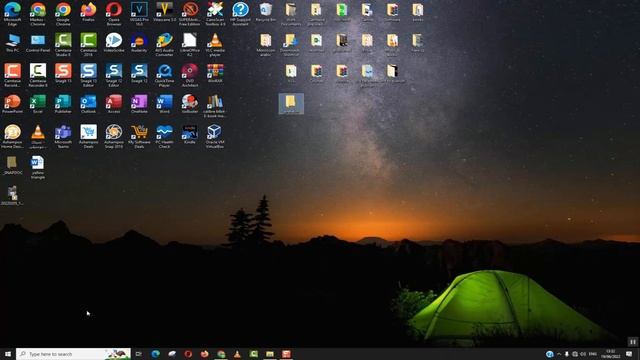This screenshot has width=640, height=360.
Task: Select the Microsoft Edge desktop shortcut
Action: [x=12, y=13]
